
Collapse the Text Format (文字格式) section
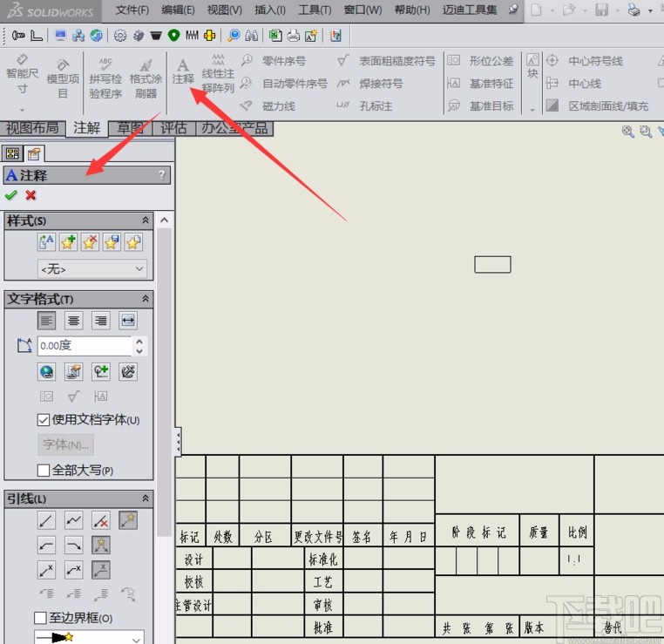(146, 299)
